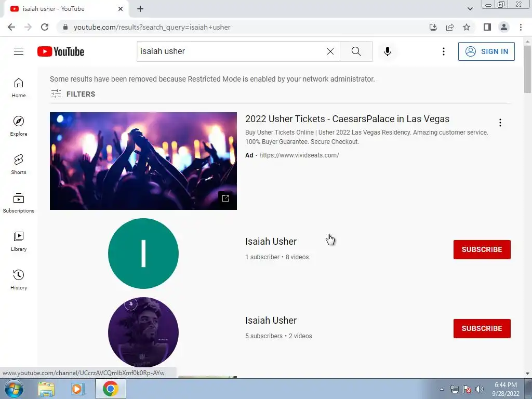532x399 pixels.
Task: Open the ad options three-dot menu
Action: tap(500, 123)
